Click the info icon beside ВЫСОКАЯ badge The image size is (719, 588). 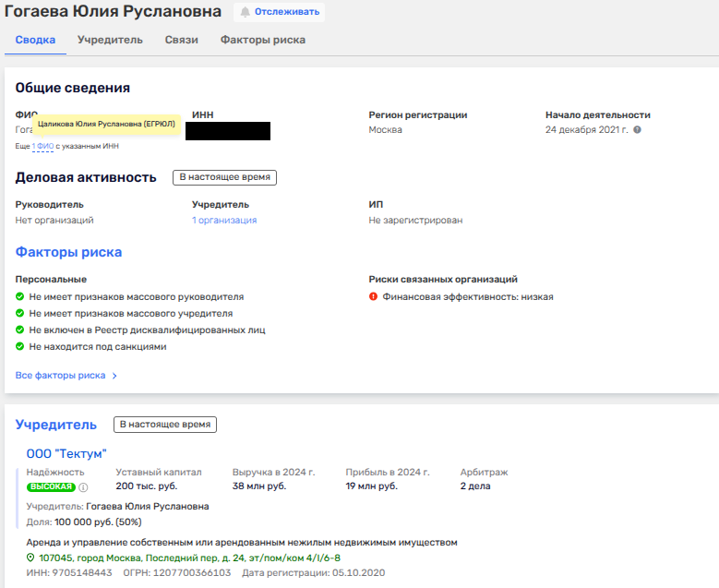click(83, 487)
